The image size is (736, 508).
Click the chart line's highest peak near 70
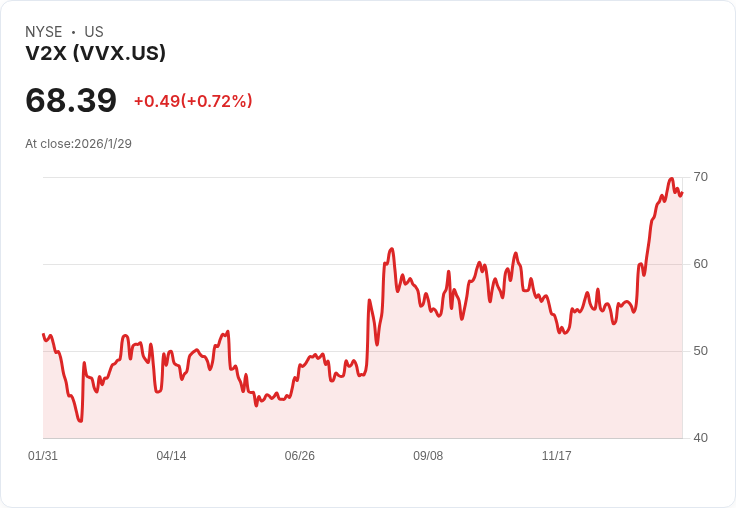[671, 179]
